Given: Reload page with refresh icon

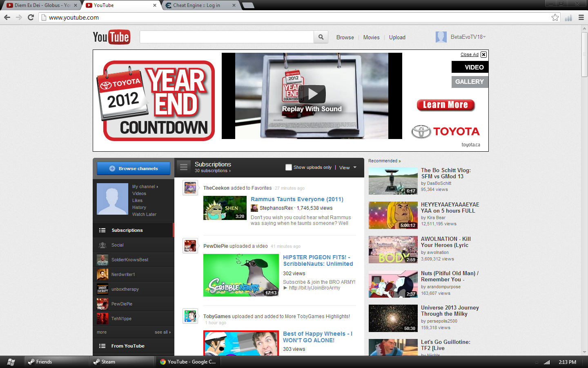Looking at the screenshot, I should [31, 17].
